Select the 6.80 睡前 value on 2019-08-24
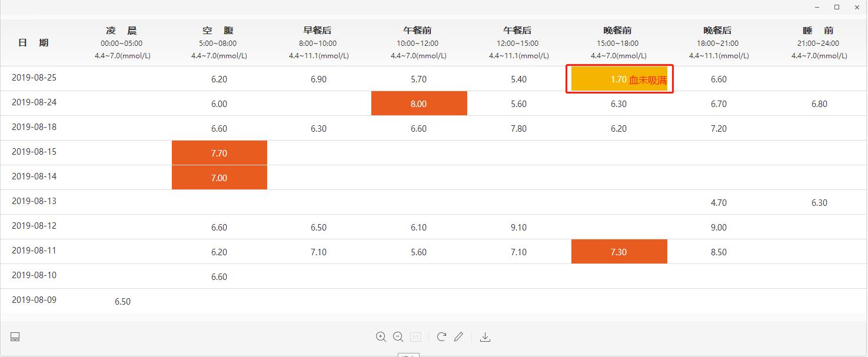Image resolution: width=868 pixels, height=357 pixels. [x=818, y=104]
